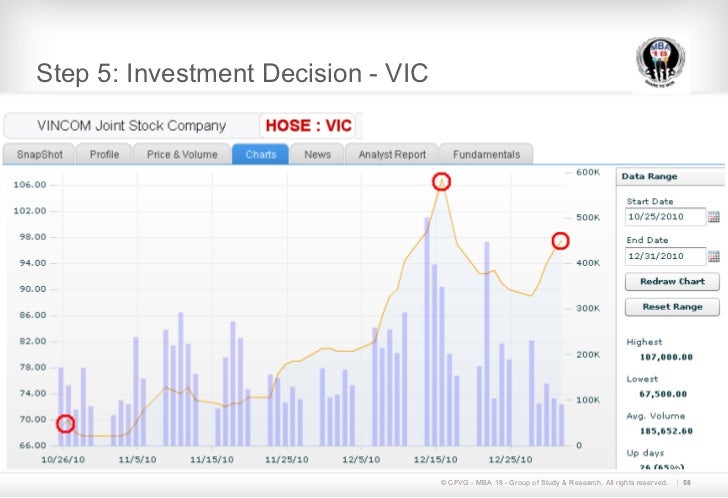Viewport: 728px width, 498px height.
Task: Click the Start Date input field
Action: pyautogui.click(x=665, y=217)
